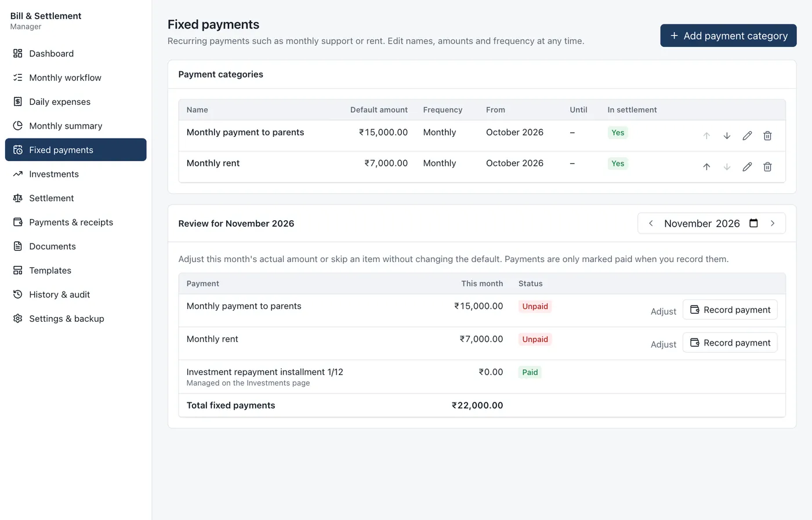Click the November 2026 month field
Viewport: 812px width, 520px height.
(x=711, y=223)
